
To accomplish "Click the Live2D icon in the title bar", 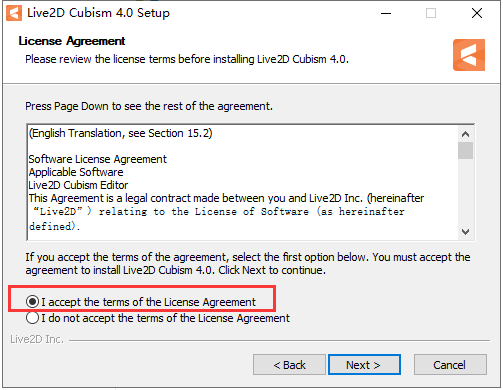I will coord(14,13).
